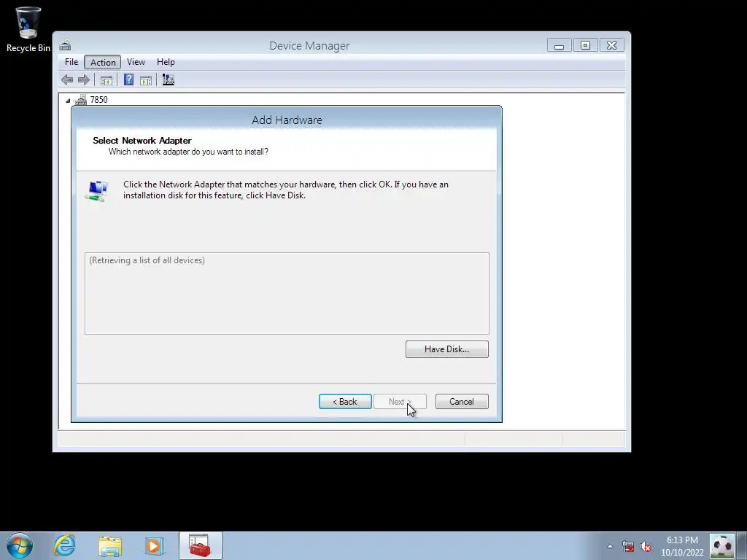Click Scan for hardware changes icon

(x=169, y=79)
